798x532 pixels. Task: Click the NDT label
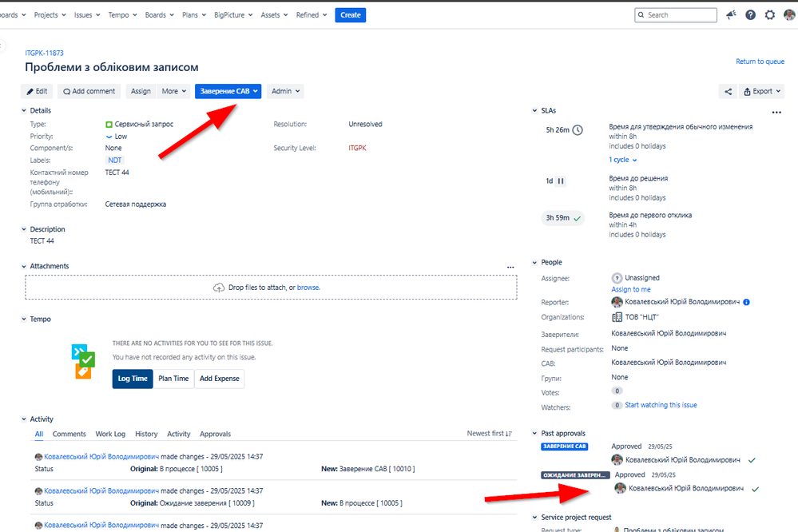click(x=115, y=161)
